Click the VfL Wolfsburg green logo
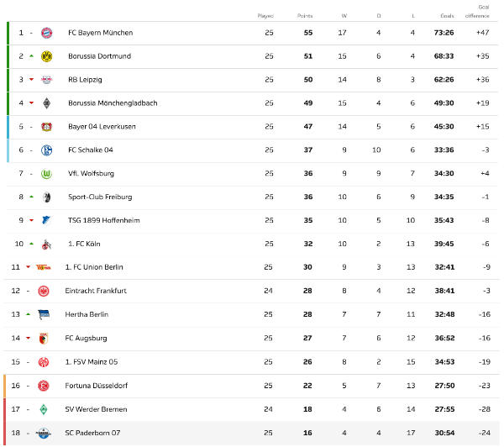Image resolution: width=504 pixels, height=447 pixels. click(x=46, y=174)
